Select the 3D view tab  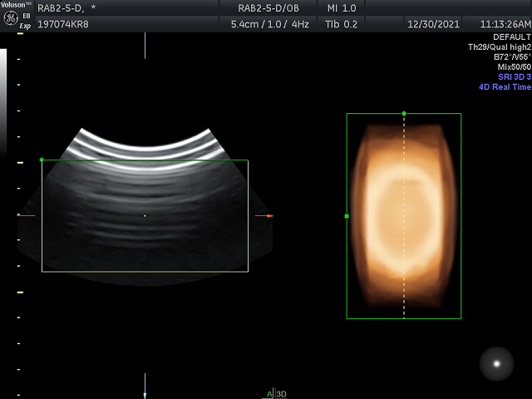point(281,394)
